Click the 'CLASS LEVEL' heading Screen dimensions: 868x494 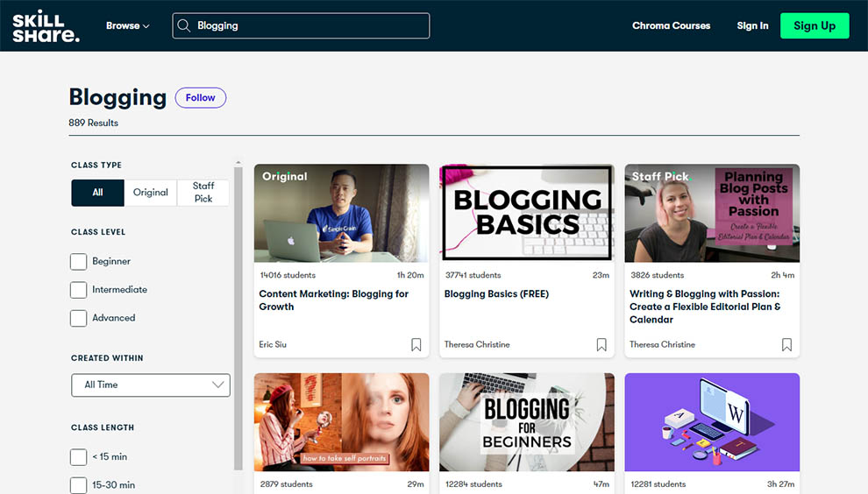(98, 232)
